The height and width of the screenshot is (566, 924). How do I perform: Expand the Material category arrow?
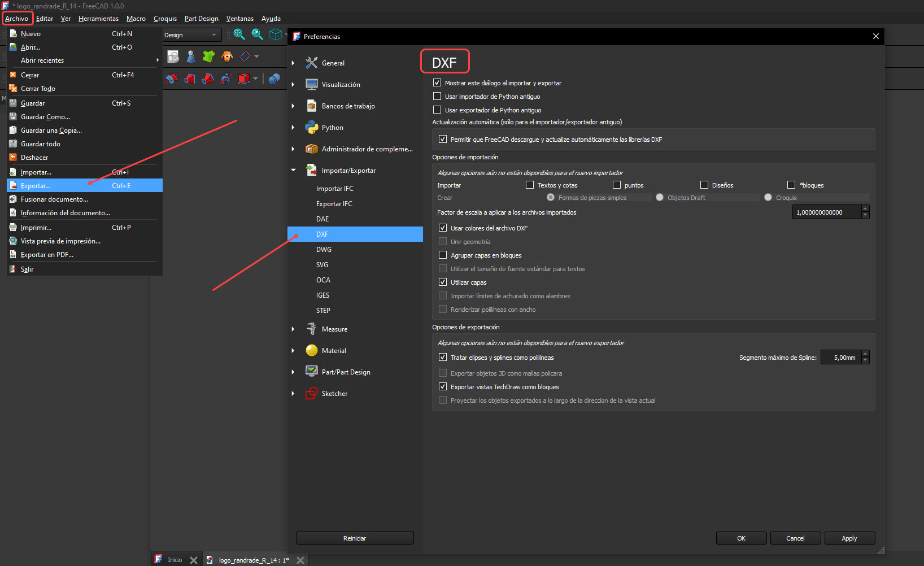coord(293,351)
